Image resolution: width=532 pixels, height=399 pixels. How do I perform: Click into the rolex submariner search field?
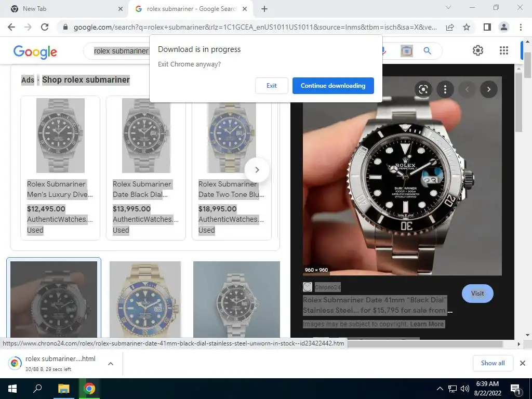pyautogui.click(x=121, y=51)
